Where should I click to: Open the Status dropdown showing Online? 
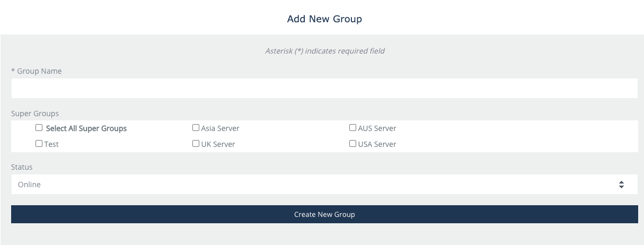318,185
